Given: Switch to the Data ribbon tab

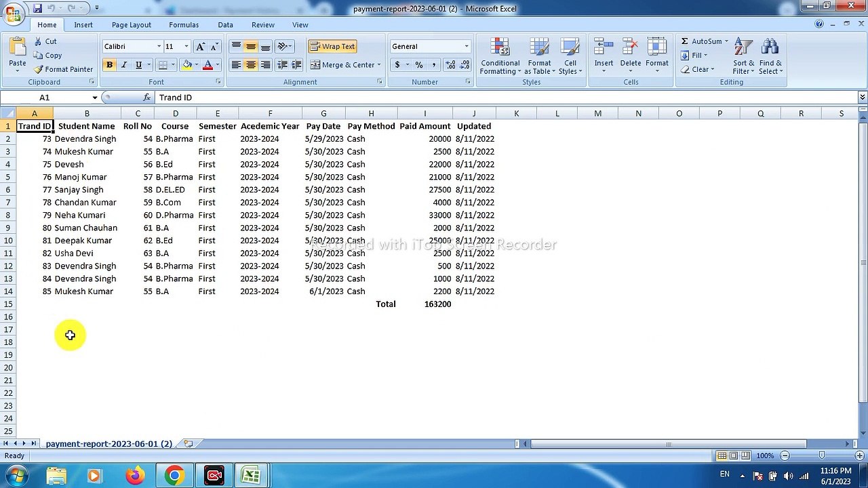Looking at the screenshot, I should click(x=226, y=25).
